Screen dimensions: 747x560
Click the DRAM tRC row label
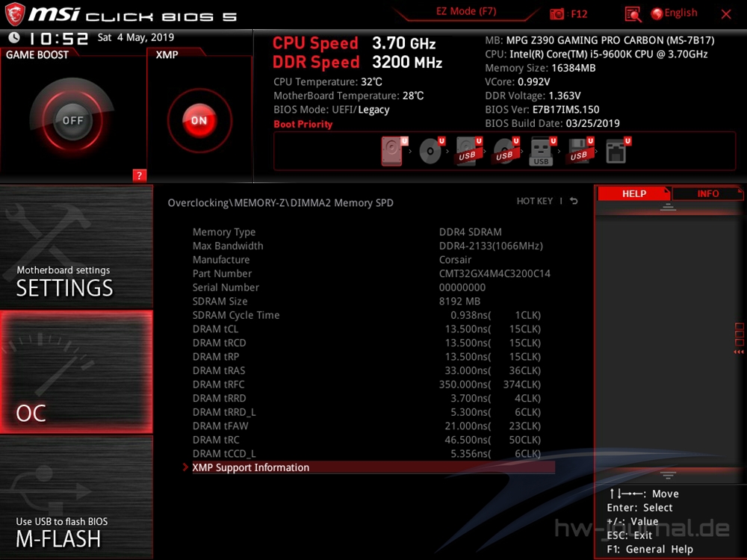coord(216,440)
